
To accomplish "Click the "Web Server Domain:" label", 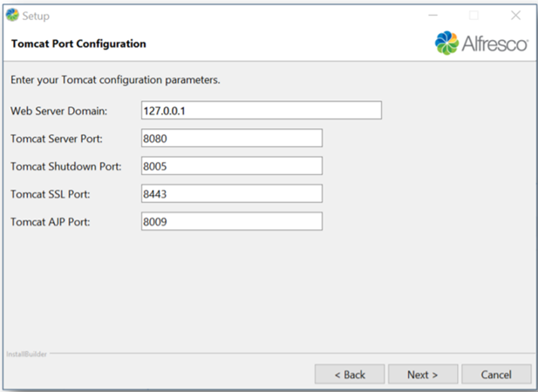I will pyautogui.click(x=58, y=111).
